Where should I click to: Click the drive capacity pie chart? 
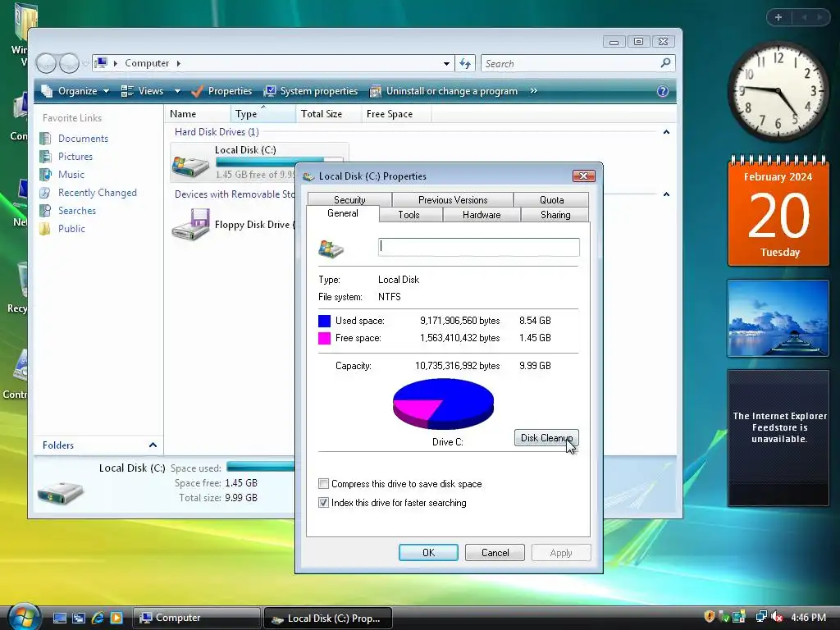(x=443, y=404)
